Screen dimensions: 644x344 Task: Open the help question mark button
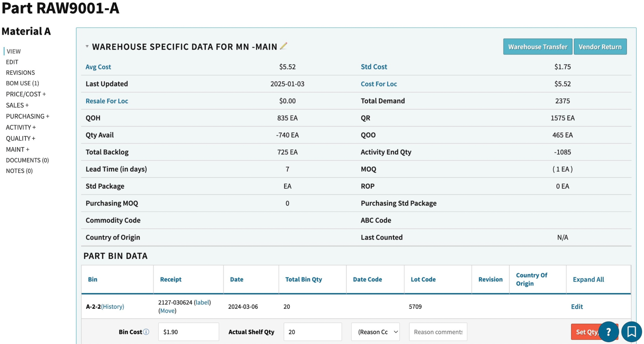[608, 332]
